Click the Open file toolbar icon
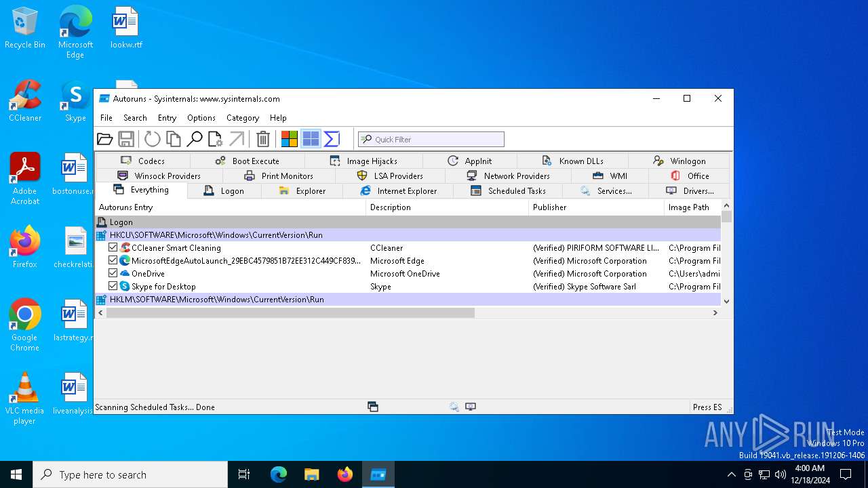 pos(105,139)
